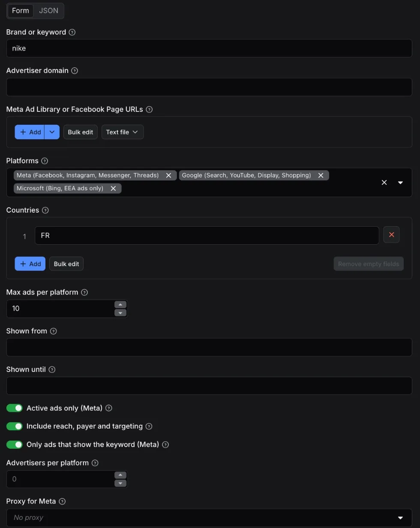Open help icon for Include reach, payer, targeting

[x=149, y=426]
